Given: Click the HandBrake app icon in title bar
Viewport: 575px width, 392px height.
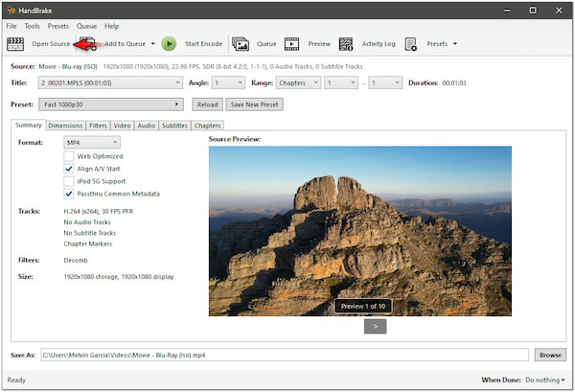Looking at the screenshot, I should point(10,9).
